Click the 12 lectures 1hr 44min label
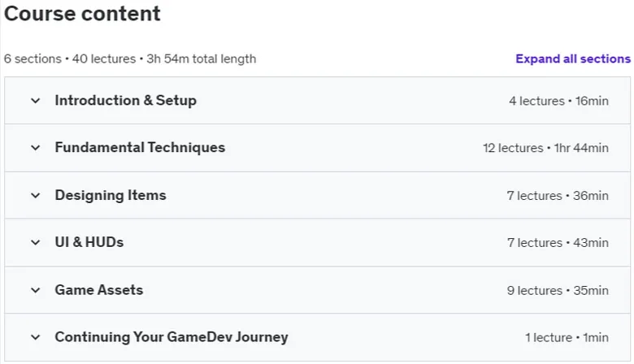This screenshot has height=364, width=634. coord(545,148)
